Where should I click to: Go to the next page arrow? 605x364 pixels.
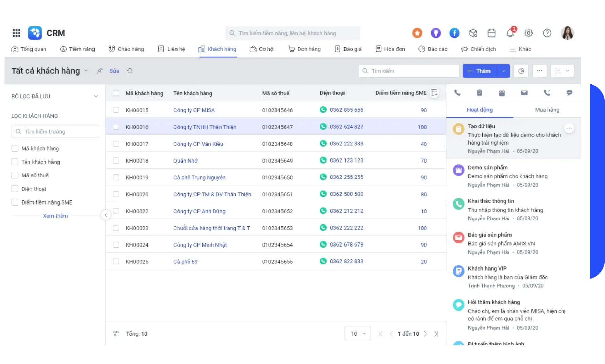pos(425,334)
